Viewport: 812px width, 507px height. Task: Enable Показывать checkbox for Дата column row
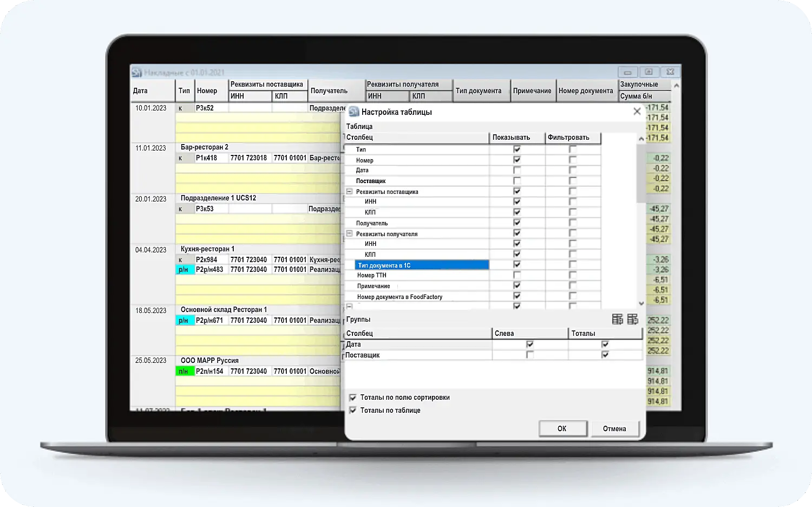pyautogui.click(x=517, y=170)
